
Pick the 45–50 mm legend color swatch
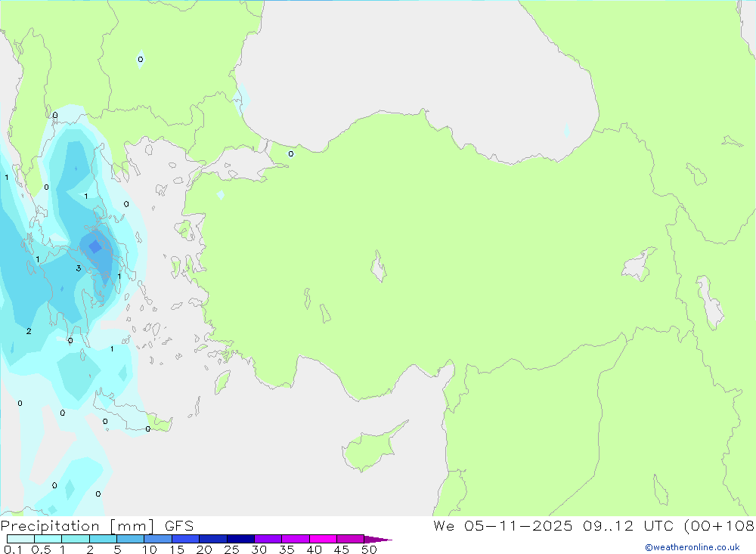pyautogui.click(x=351, y=539)
